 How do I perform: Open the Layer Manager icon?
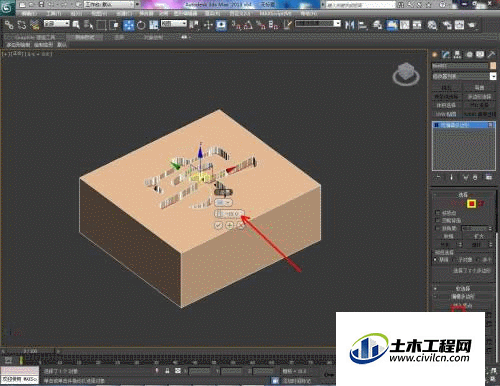[377, 25]
